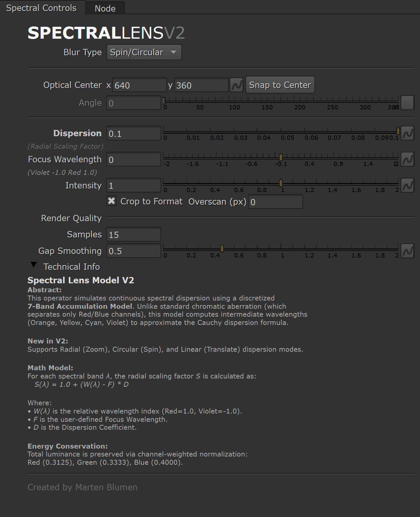This screenshot has height=517, width=420.
Task: Click the Gap Smoothing slider handle
Action: coord(222,249)
